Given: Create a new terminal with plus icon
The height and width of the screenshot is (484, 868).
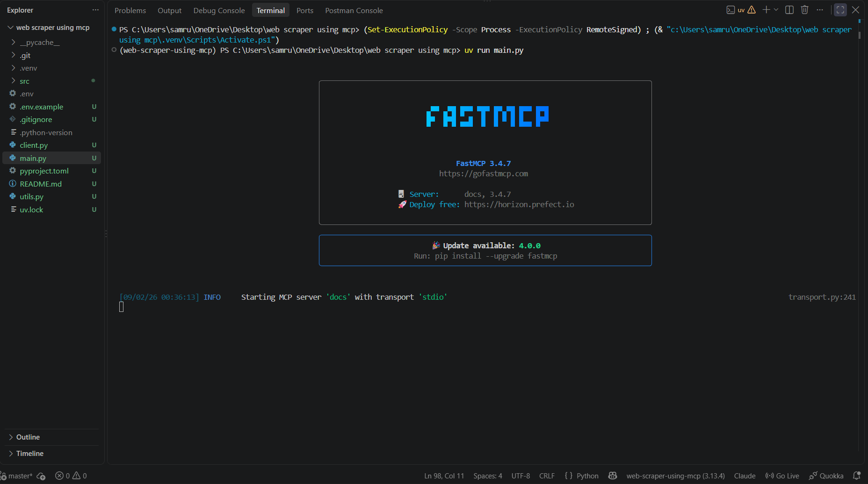Looking at the screenshot, I should pos(766,10).
